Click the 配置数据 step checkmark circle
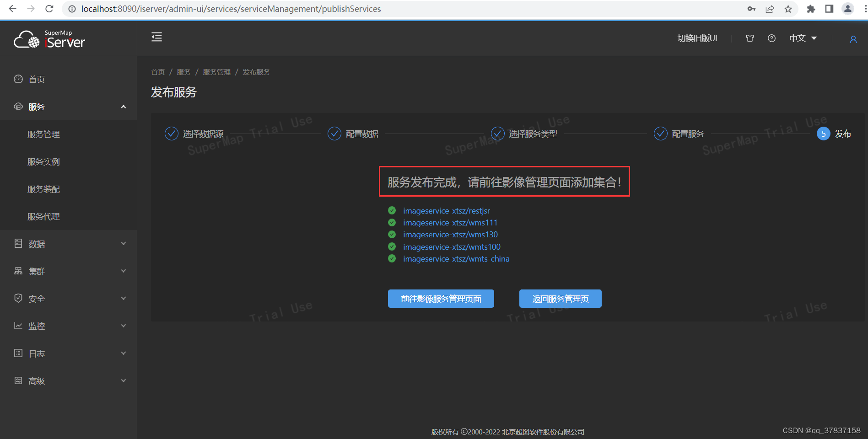The image size is (868, 439). [334, 134]
